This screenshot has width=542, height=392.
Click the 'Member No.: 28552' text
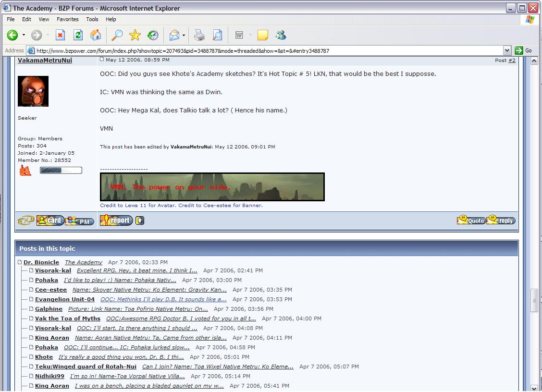(x=44, y=160)
